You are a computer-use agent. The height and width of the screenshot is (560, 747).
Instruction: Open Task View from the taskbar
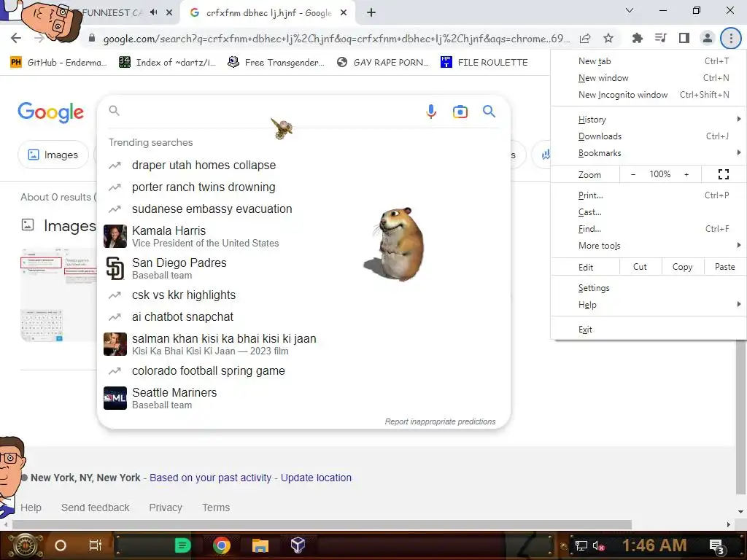click(96, 545)
